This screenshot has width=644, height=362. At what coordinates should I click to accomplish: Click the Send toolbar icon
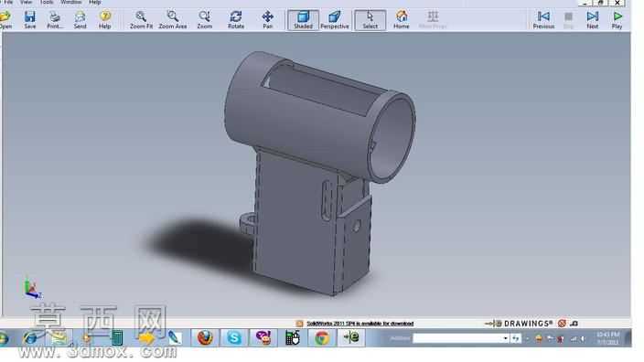[x=80, y=19]
